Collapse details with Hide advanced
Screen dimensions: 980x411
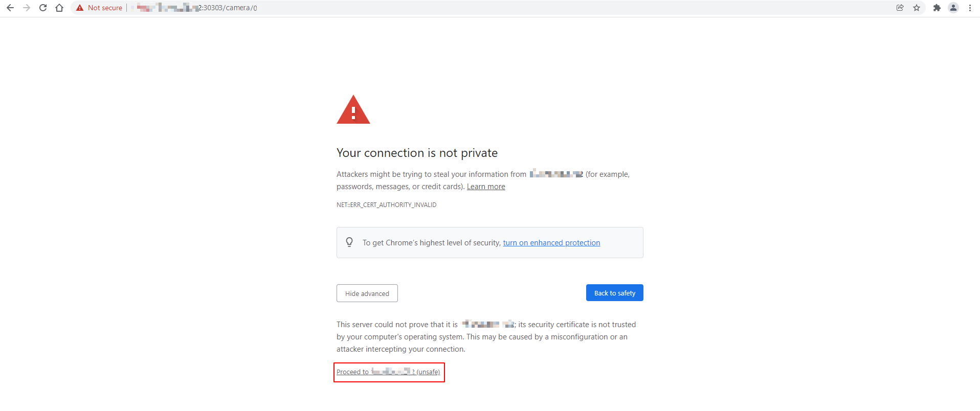tap(367, 293)
